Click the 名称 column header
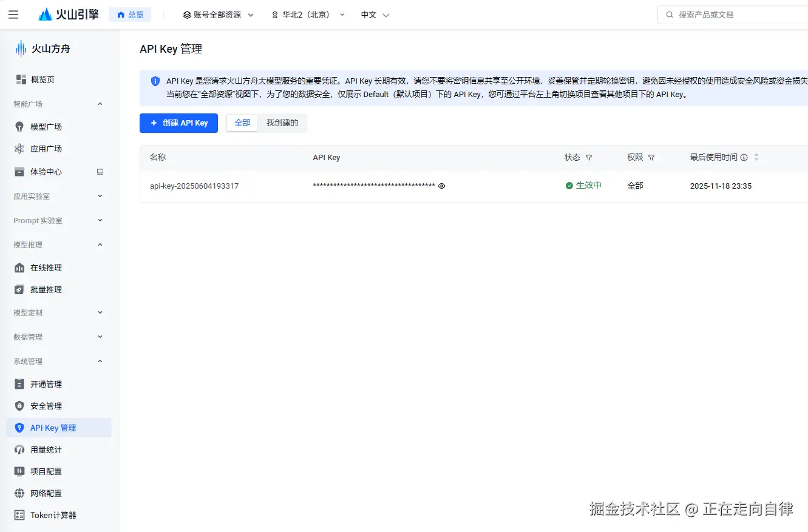Screen dimensions: 808x532 point(158,157)
